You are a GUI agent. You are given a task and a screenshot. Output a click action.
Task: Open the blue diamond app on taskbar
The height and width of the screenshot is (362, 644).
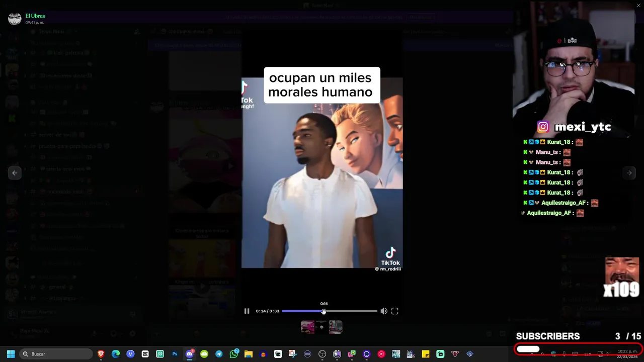pos(470,354)
